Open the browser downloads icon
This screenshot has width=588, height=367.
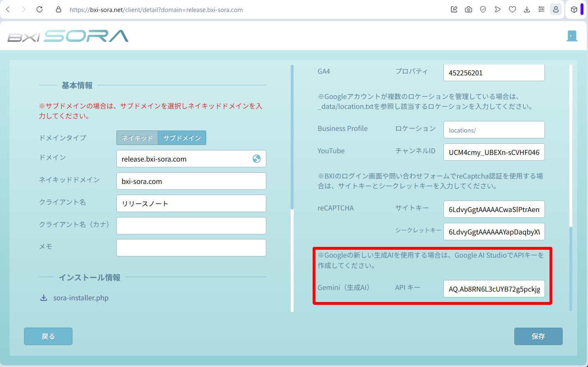coord(527,10)
